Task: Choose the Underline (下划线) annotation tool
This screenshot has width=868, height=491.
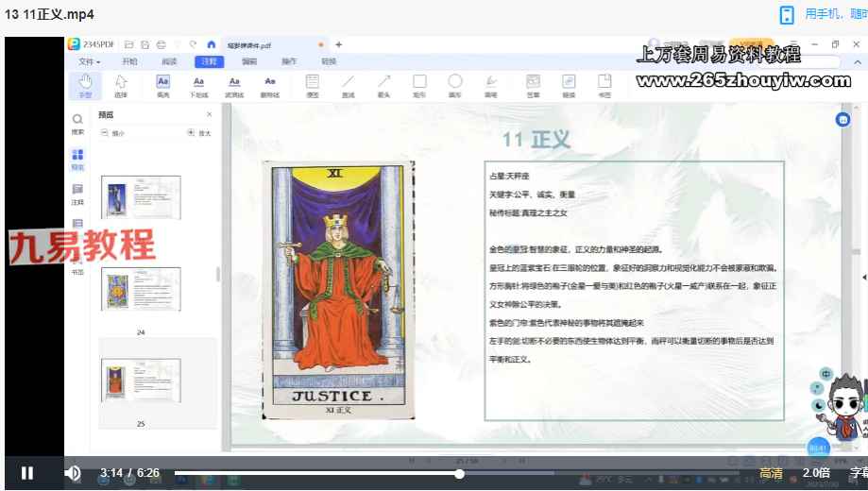Action: click(x=198, y=86)
